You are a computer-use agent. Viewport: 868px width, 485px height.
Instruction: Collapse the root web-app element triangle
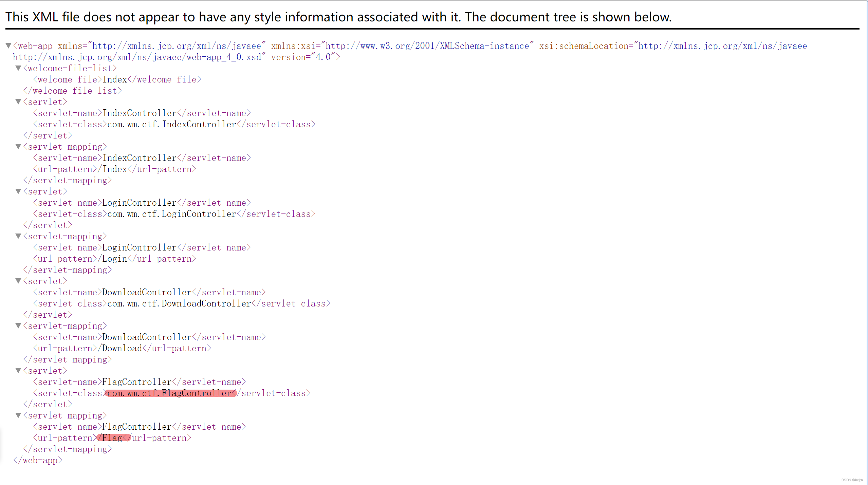tap(8, 45)
